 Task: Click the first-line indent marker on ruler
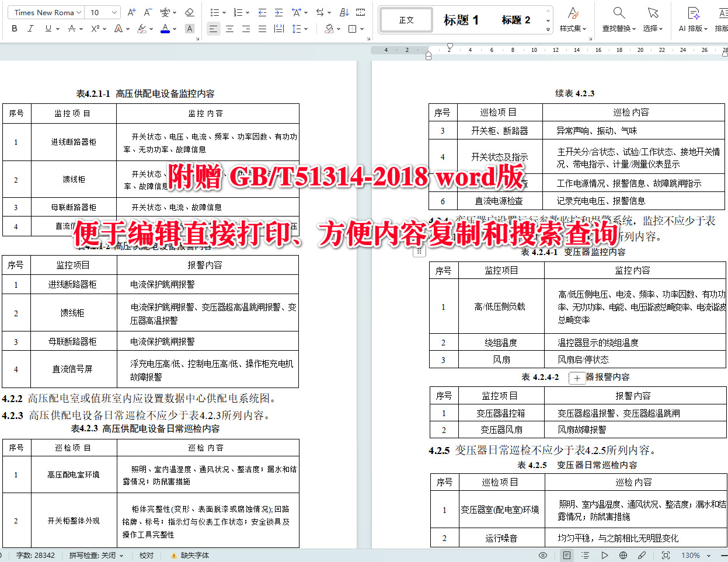(x=450, y=46)
